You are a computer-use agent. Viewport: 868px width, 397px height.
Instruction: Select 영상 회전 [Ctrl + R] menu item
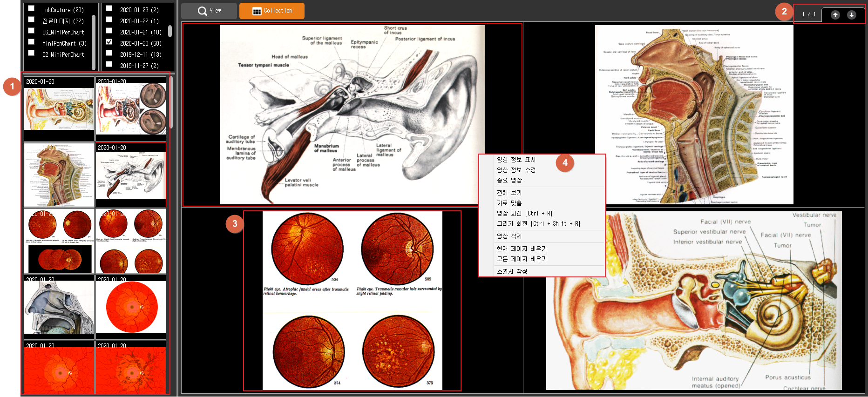(x=524, y=213)
